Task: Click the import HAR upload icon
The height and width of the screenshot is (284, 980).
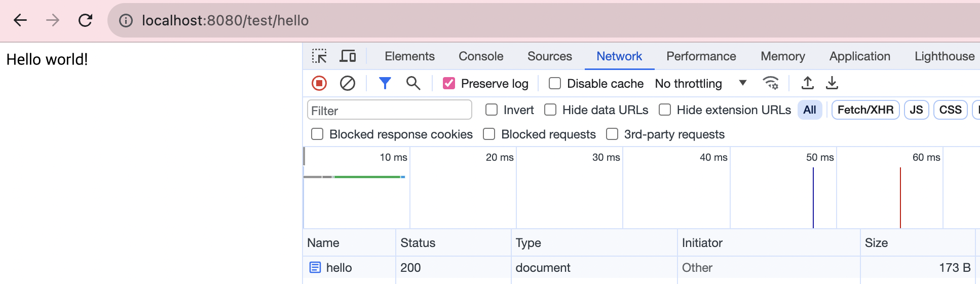Action: (808, 83)
